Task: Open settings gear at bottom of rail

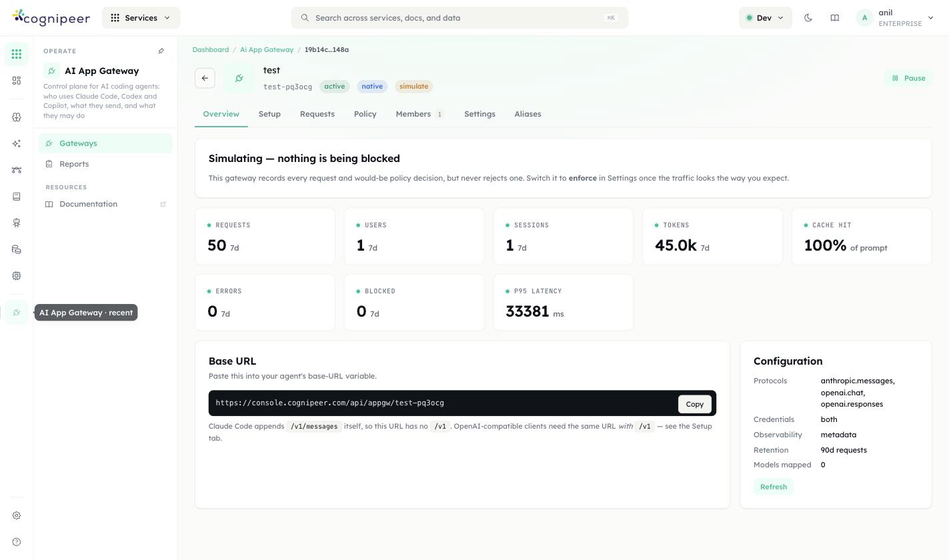Action: tap(17, 515)
